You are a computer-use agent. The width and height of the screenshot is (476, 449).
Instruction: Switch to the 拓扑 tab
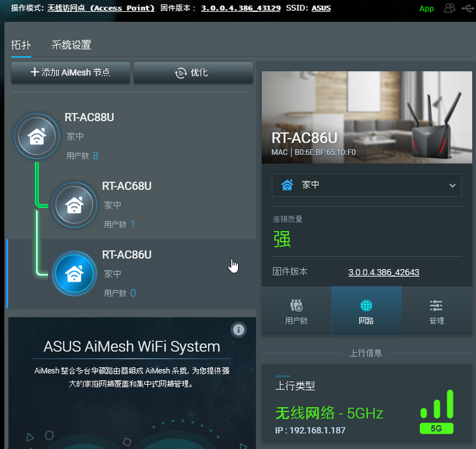(x=21, y=45)
